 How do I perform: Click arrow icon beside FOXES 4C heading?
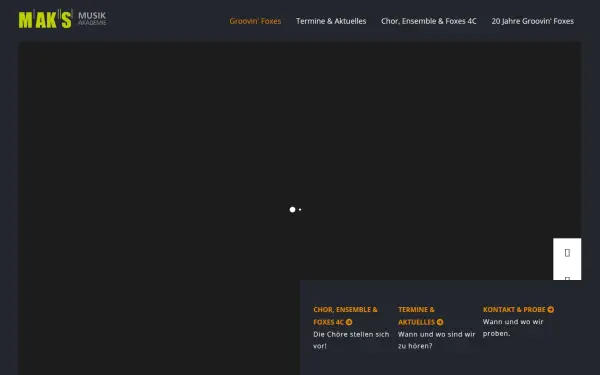[x=349, y=322]
